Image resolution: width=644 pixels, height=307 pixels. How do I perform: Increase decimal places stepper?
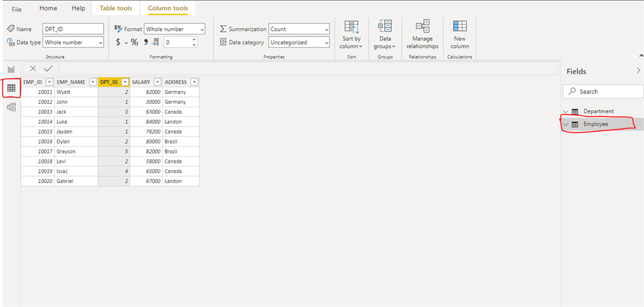pyautogui.click(x=194, y=40)
